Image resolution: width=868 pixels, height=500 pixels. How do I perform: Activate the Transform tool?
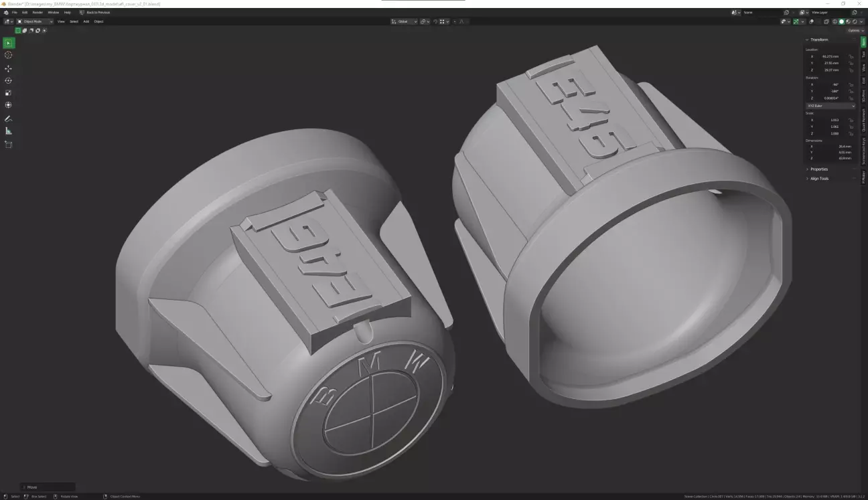tap(9, 105)
